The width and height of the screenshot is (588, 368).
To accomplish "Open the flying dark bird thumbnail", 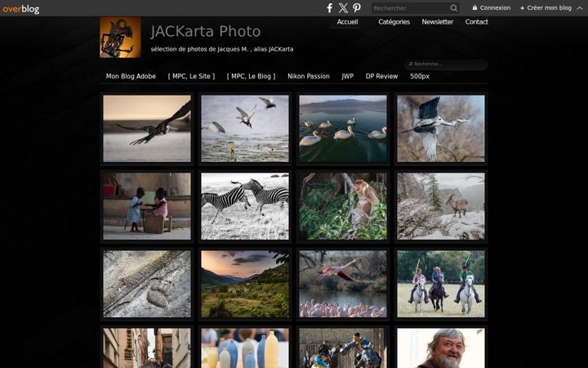I will click(x=147, y=128).
